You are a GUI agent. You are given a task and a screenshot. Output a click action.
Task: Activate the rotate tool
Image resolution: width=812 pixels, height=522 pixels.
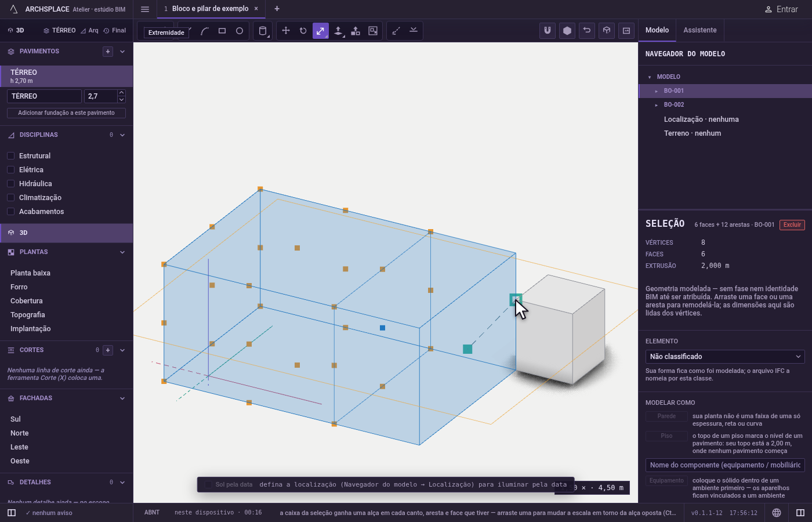click(303, 31)
